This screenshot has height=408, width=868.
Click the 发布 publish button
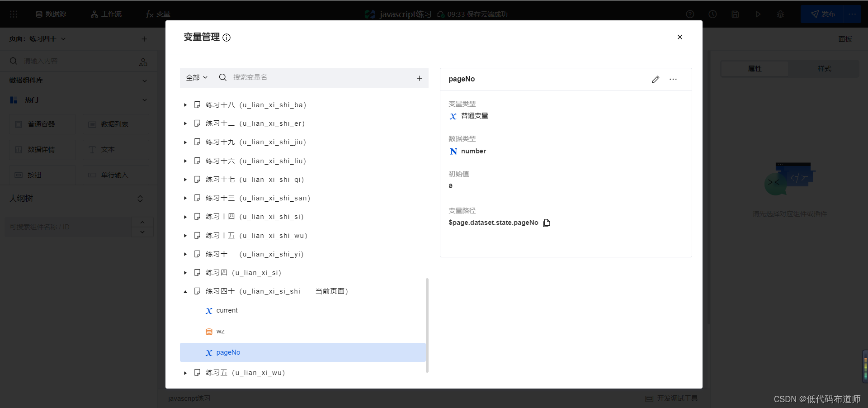click(822, 14)
